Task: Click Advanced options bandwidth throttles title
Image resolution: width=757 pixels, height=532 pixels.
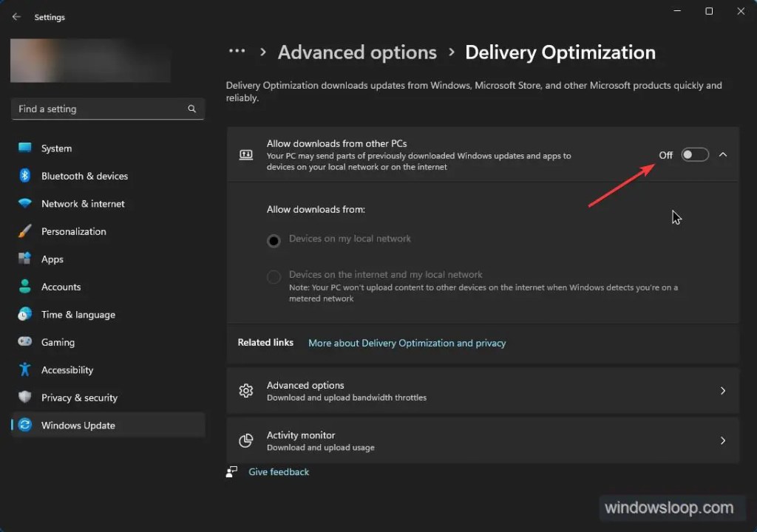Action: [x=305, y=385]
